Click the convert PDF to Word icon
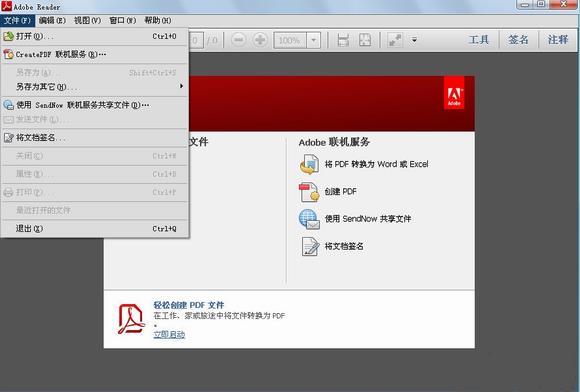Viewport: 580px width, 392px height. pos(310,165)
